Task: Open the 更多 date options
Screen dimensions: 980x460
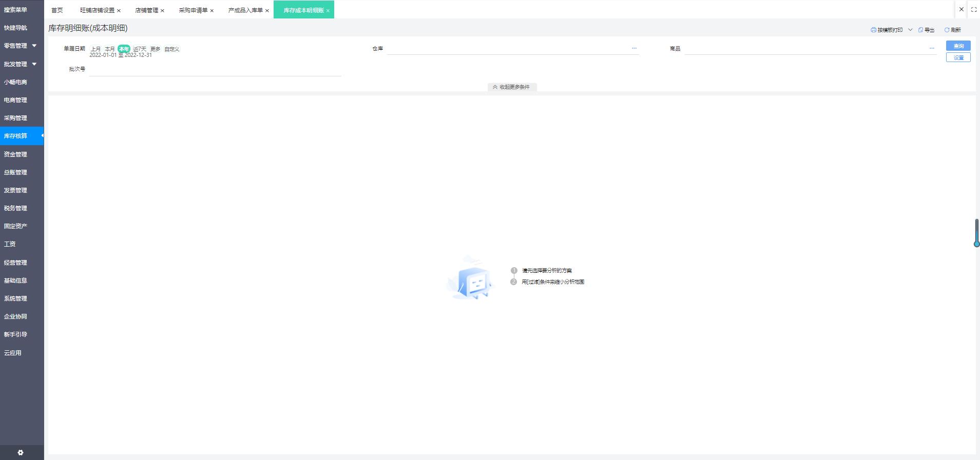Action: (155, 49)
